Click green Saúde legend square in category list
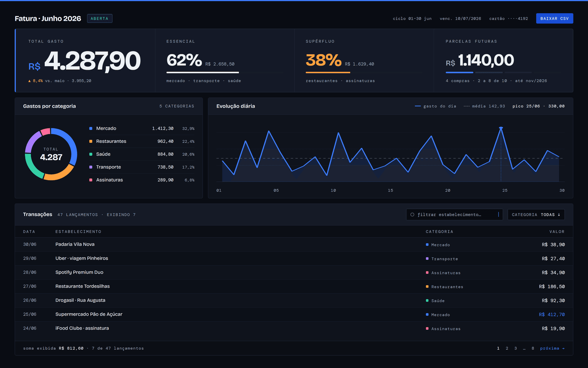This screenshot has width=588, height=368. tap(91, 154)
